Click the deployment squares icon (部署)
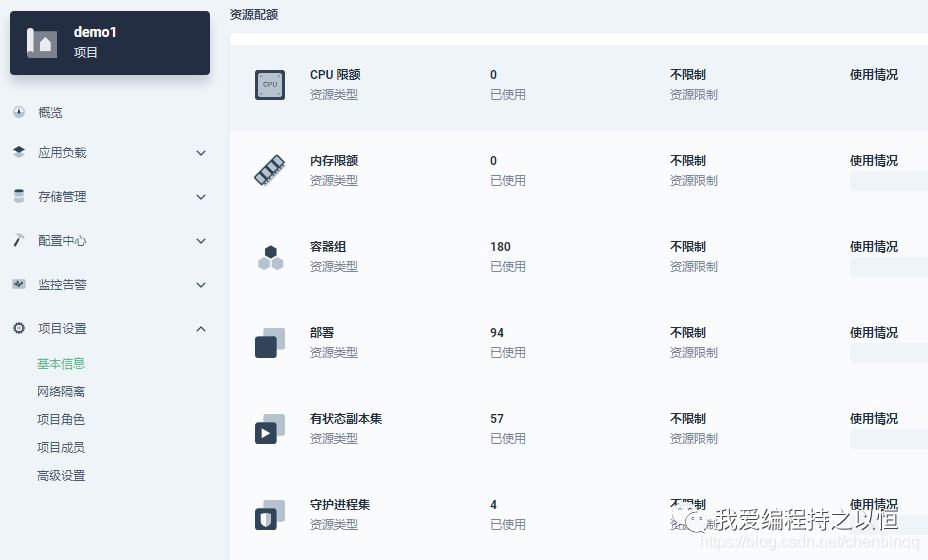The image size is (928, 560). pos(270,343)
